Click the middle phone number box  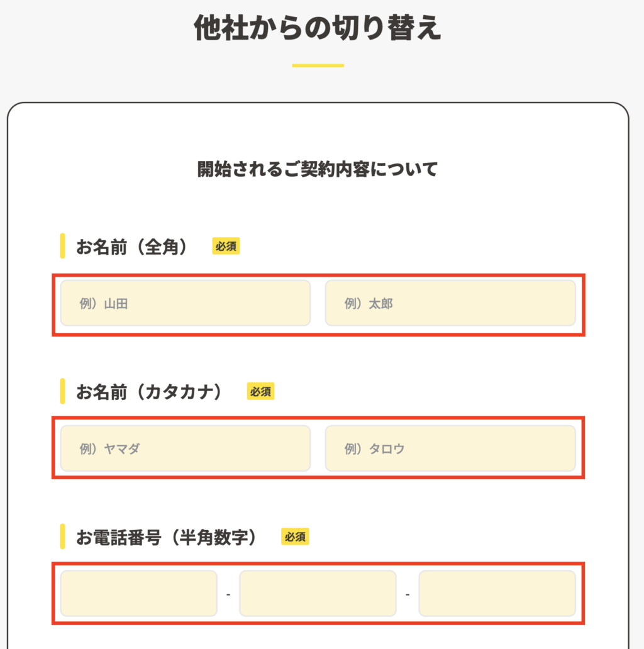tap(318, 594)
